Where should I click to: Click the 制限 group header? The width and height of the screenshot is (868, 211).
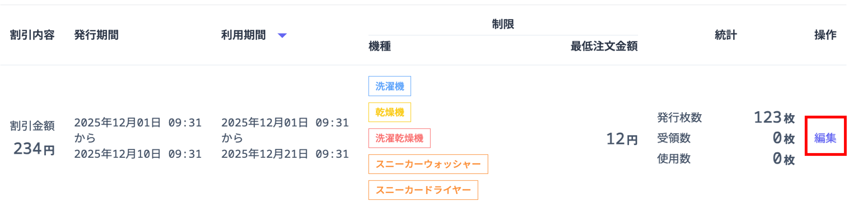(503, 24)
